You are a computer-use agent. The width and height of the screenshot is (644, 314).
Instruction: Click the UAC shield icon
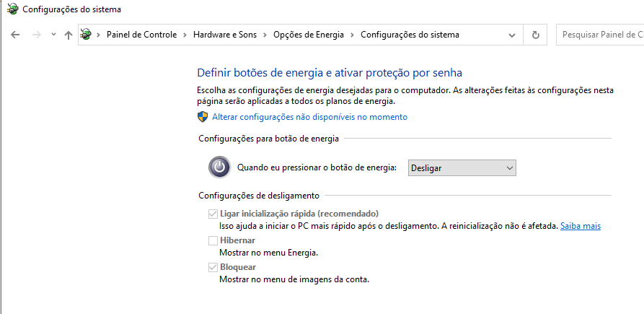[203, 117]
